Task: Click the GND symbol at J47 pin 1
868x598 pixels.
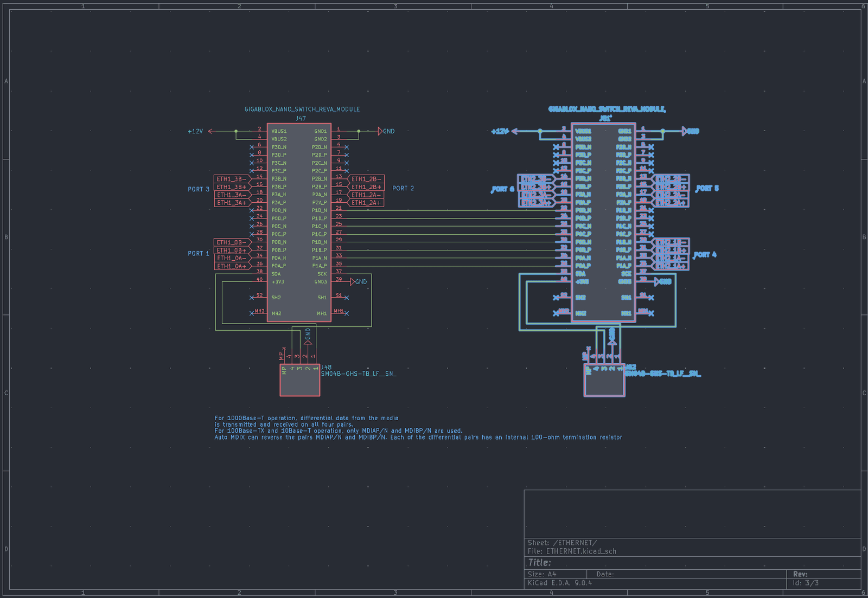Action: 386,131
